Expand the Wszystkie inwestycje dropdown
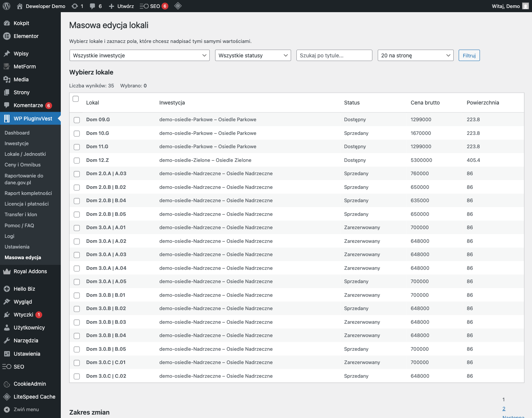This screenshot has height=418, width=532. [x=139, y=55]
